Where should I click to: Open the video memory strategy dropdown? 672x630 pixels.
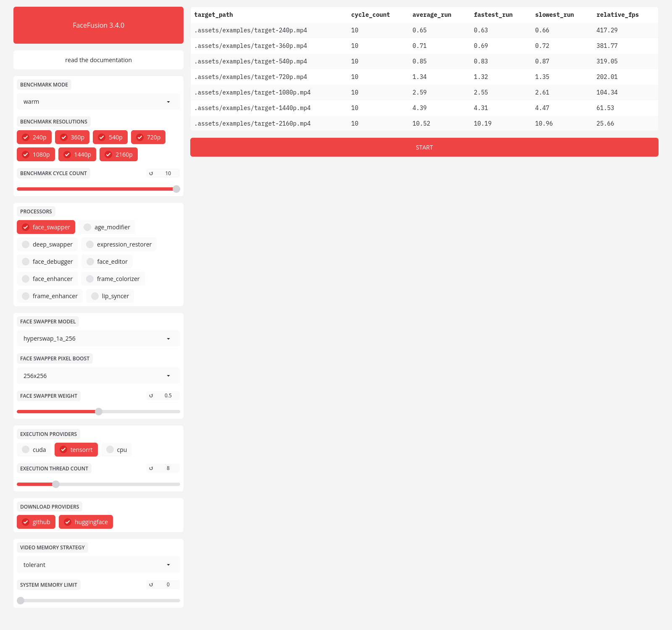coord(98,565)
